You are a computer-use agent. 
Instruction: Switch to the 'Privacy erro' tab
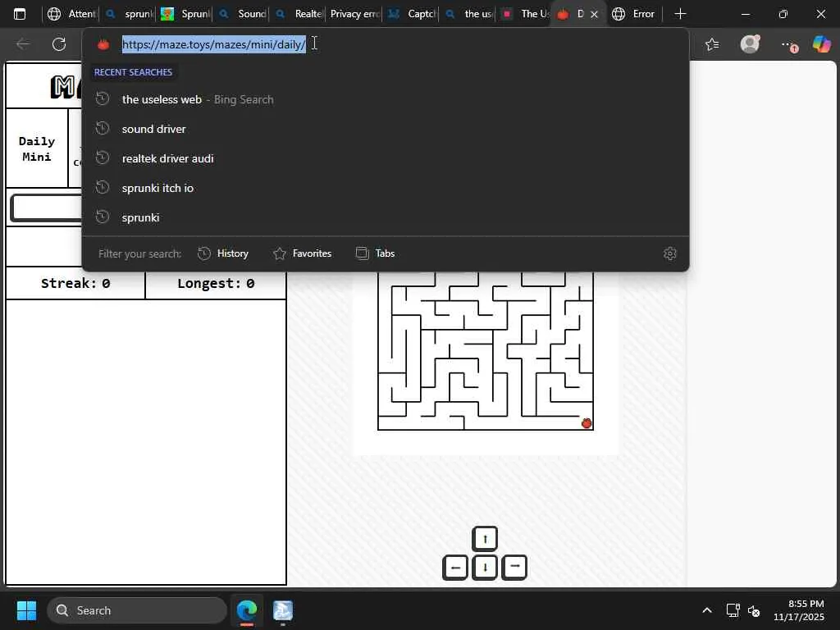click(354, 14)
